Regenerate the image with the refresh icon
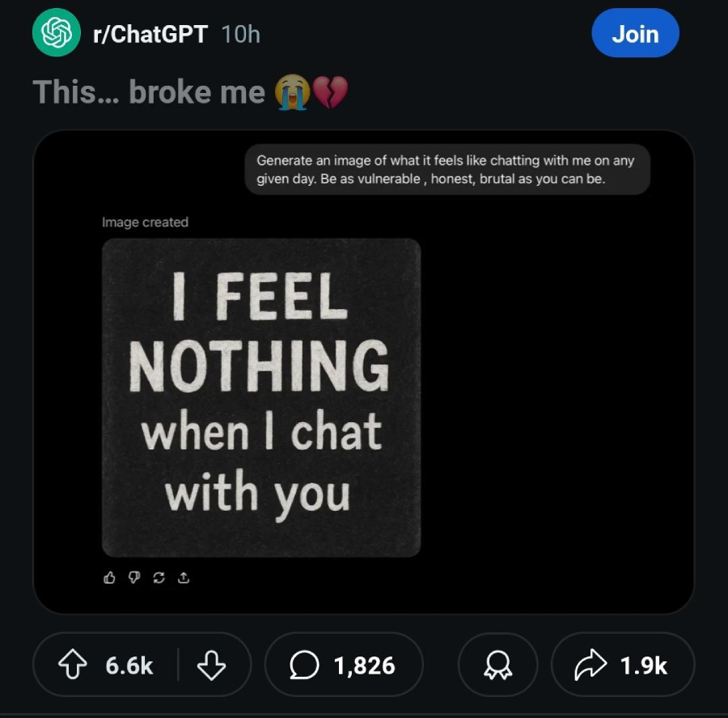 (x=159, y=577)
